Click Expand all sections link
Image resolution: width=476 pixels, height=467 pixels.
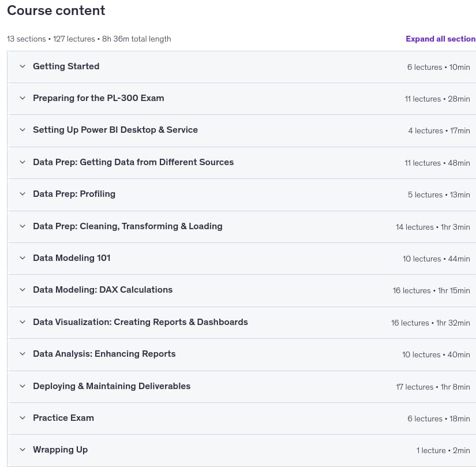[x=440, y=39]
